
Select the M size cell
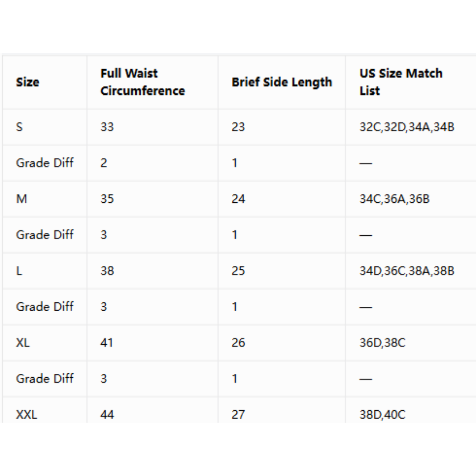tap(22, 199)
